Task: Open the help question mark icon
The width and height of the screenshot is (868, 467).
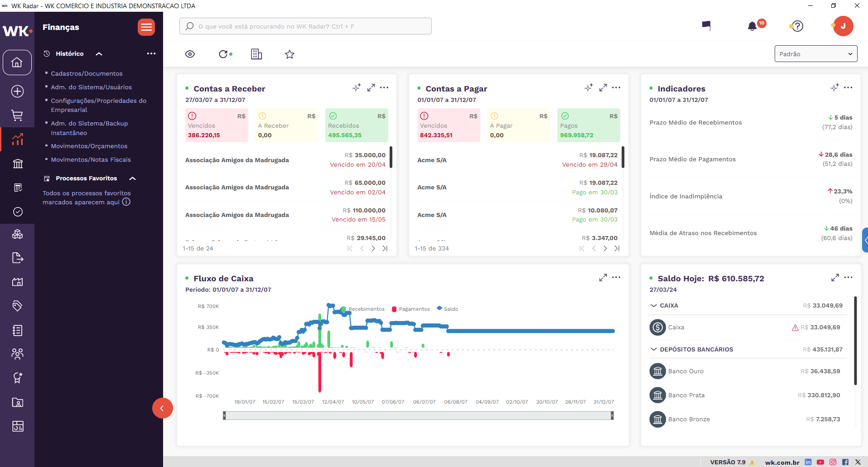Action: point(797,26)
